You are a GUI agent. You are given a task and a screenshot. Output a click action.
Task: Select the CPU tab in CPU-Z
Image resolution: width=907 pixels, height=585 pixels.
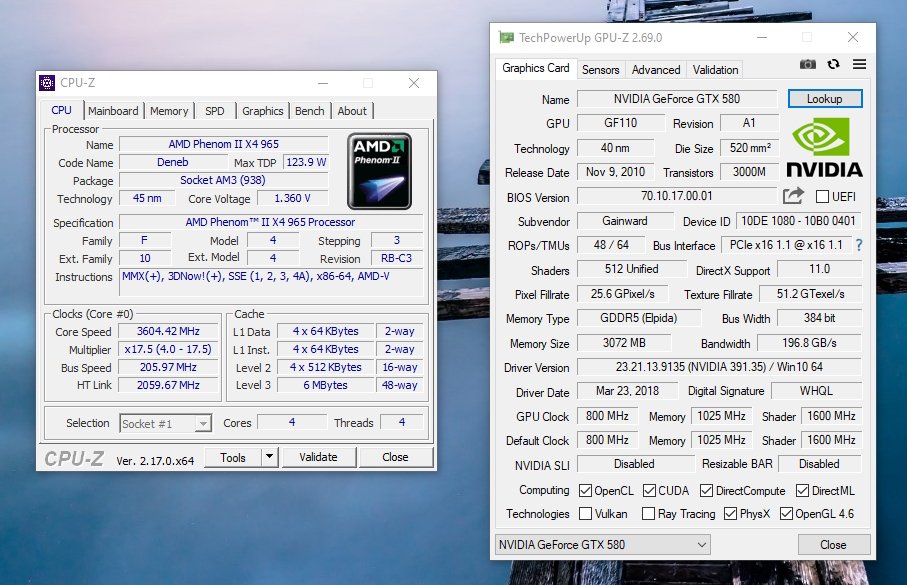[x=61, y=110]
